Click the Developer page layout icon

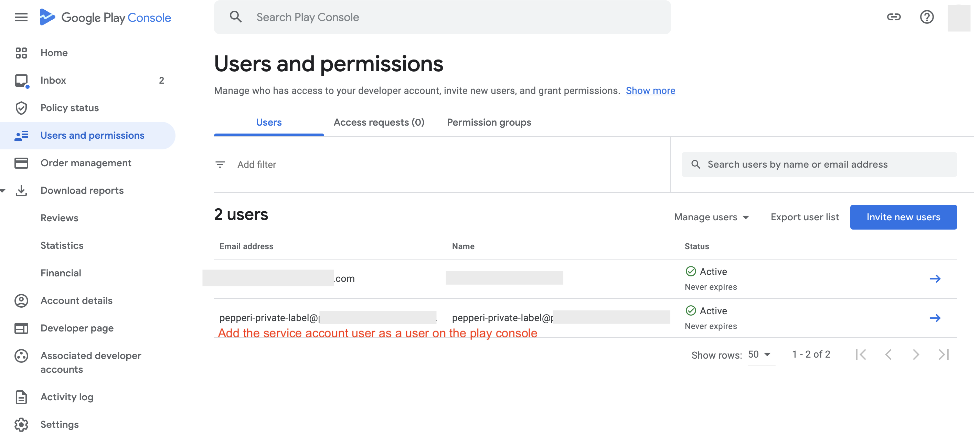coord(21,328)
